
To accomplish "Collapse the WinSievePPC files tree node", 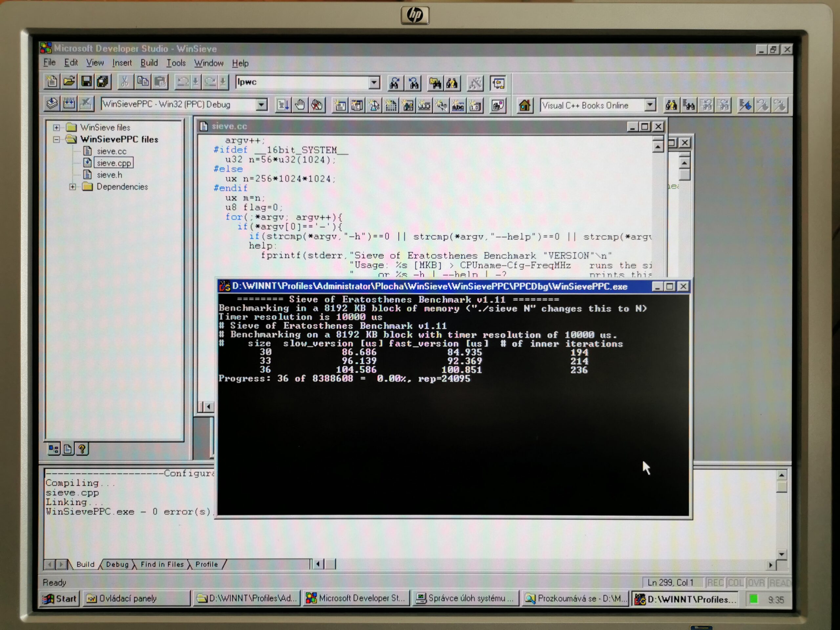I will (x=56, y=139).
